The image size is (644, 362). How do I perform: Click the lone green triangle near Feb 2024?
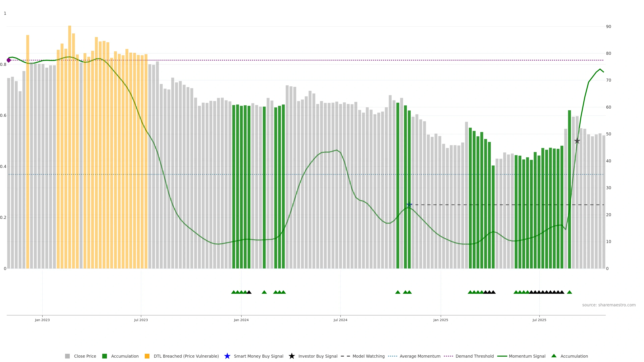point(264,292)
